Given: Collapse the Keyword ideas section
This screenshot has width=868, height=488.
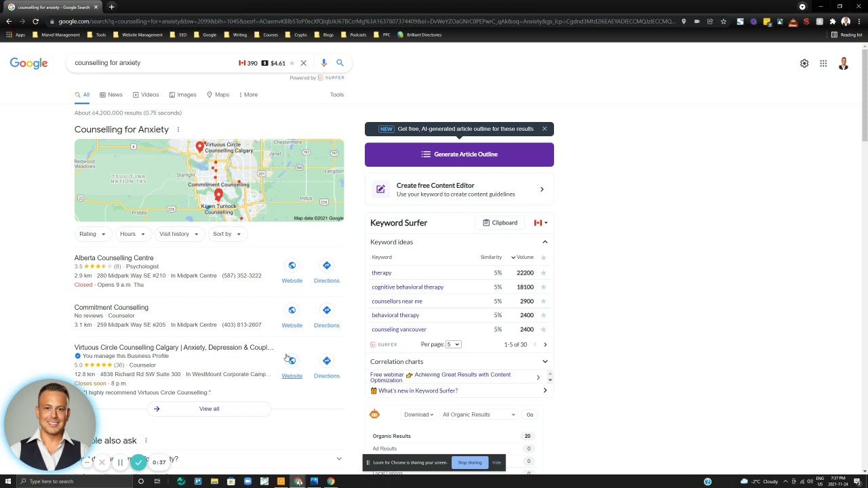Looking at the screenshot, I should 545,242.
